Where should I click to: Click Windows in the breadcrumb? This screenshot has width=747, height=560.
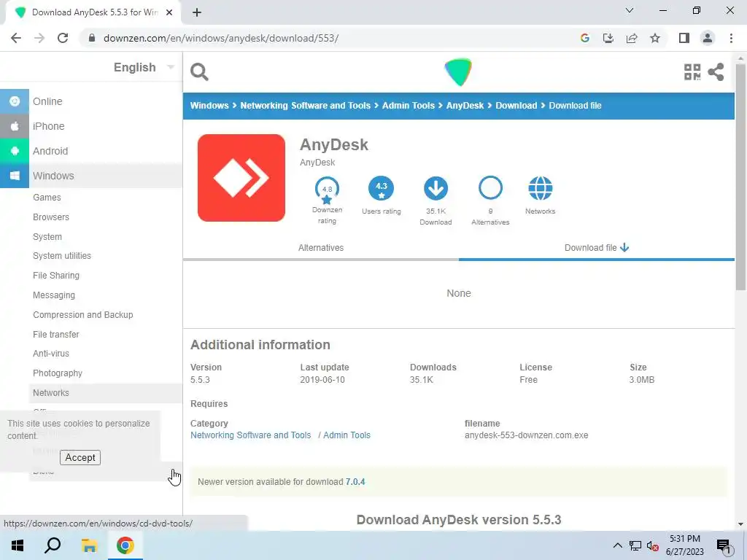(x=209, y=106)
